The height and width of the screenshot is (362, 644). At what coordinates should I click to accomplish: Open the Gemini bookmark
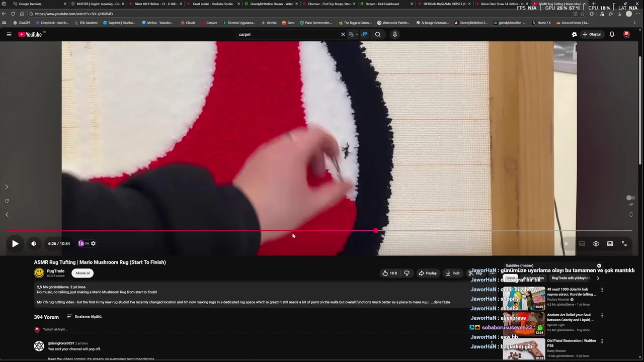(x=269, y=23)
